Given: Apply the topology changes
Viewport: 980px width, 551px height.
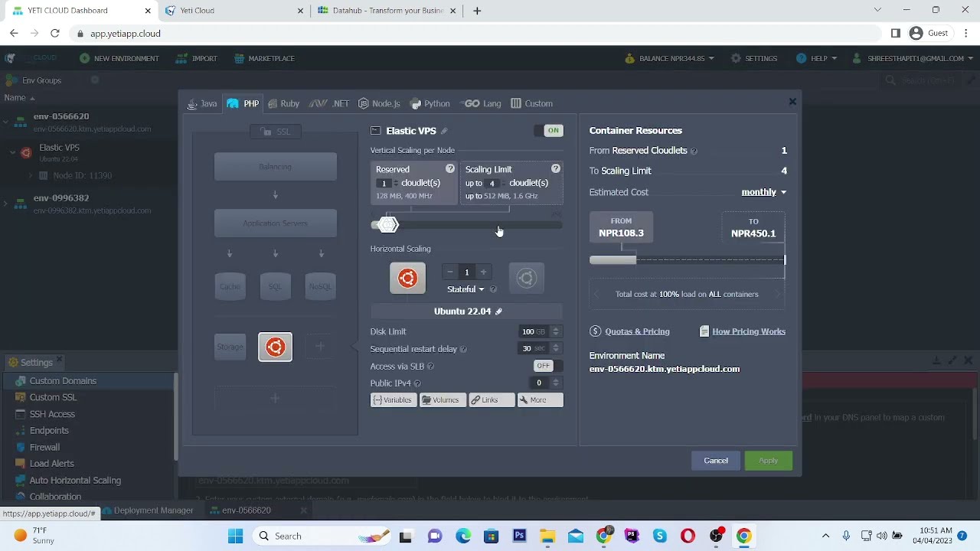Looking at the screenshot, I should coord(768,461).
